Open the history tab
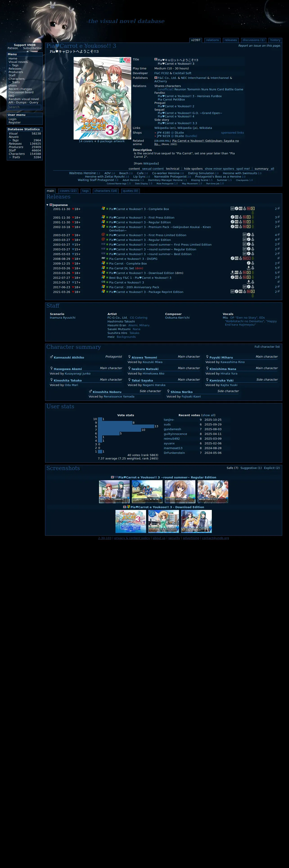This screenshot has width=289, height=868. tap(275, 40)
